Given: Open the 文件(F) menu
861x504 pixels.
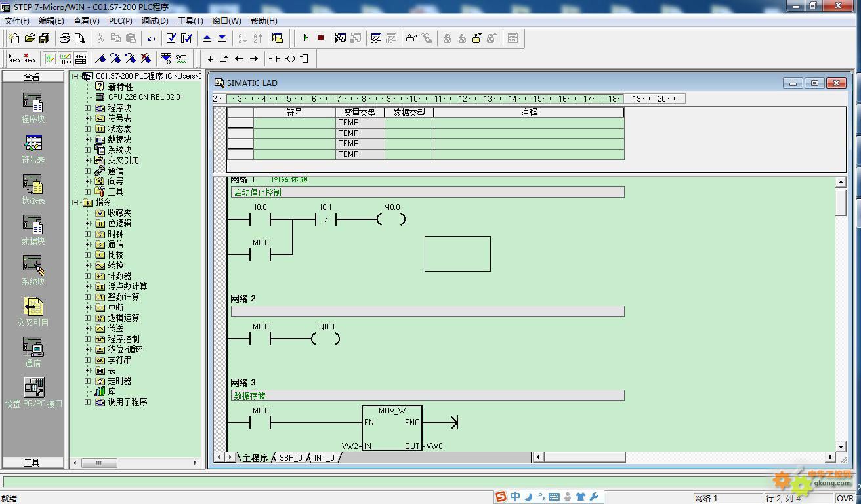Looking at the screenshot, I should coord(17,20).
